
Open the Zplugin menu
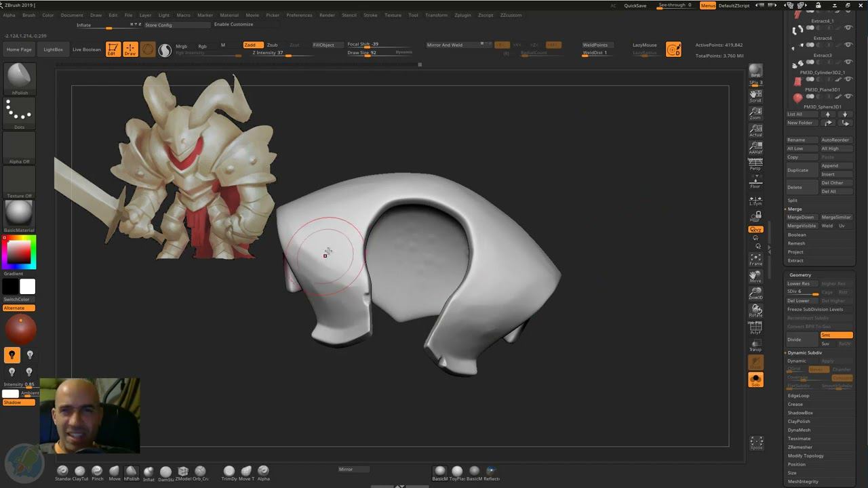point(462,15)
